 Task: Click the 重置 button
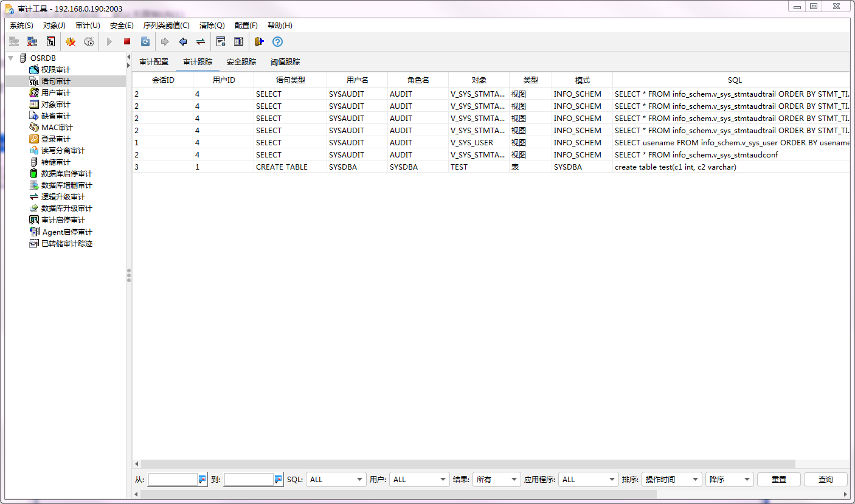778,479
